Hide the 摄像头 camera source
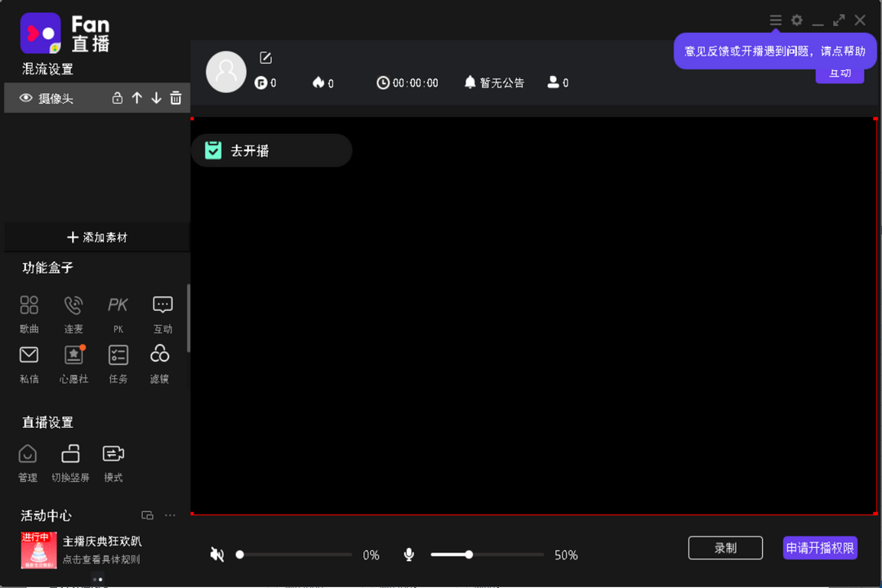Viewport: 882px width, 588px height. tap(24, 97)
